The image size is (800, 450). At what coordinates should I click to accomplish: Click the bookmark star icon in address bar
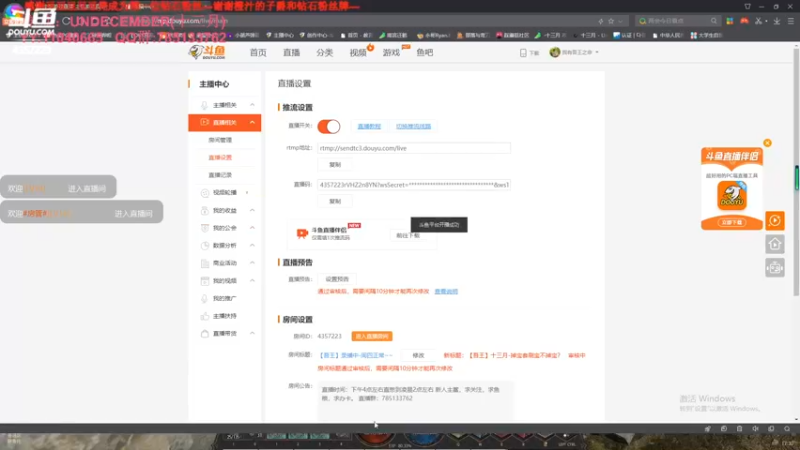611,21
